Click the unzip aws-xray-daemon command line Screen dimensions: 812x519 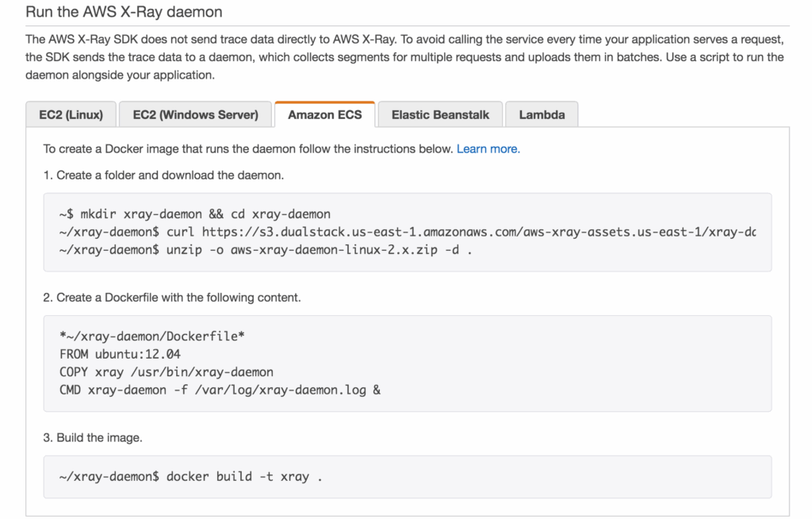tap(271, 250)
